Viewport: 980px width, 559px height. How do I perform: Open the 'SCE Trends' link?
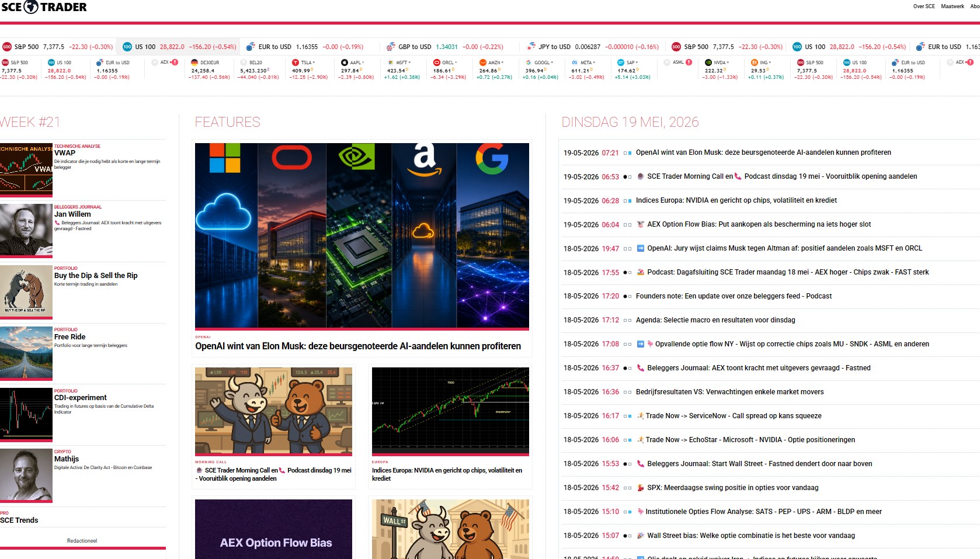pyautogui.click(x=19, y=520)
